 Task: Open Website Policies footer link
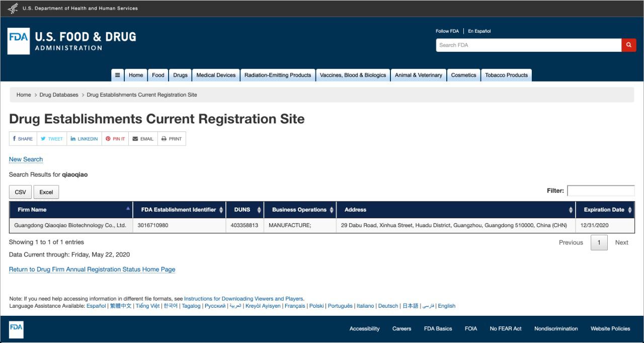tap(610, 329)
